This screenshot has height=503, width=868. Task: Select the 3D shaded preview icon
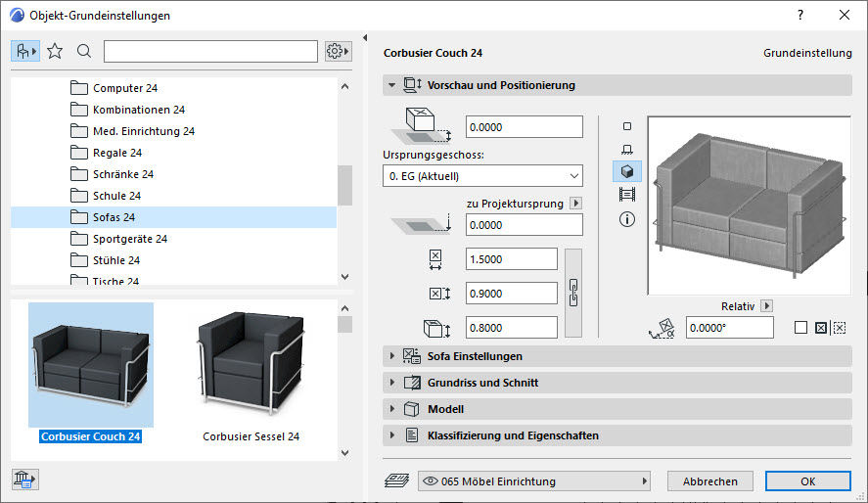coord(627,171)
